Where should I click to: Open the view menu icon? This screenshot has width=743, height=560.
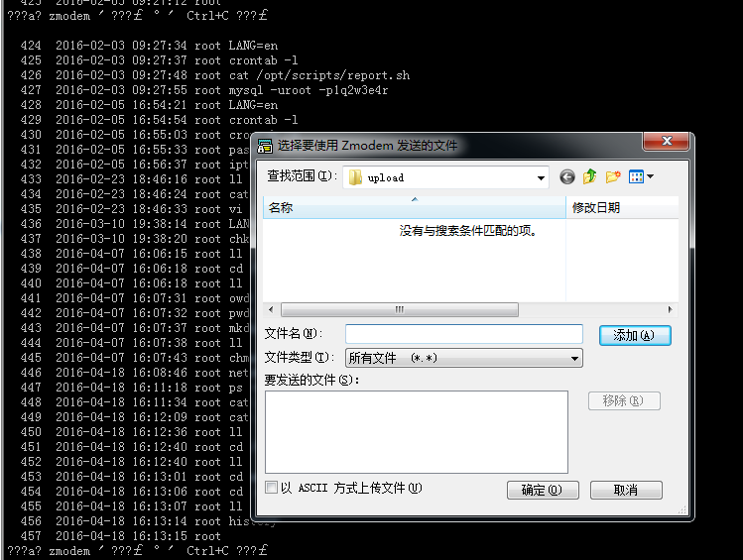636,177
